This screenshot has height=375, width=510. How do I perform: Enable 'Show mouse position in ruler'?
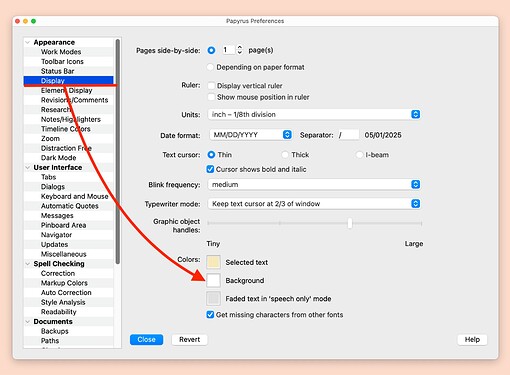[211, 97]
